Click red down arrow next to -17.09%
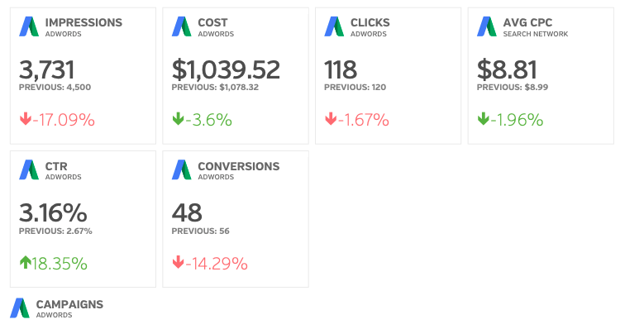 pyautogui.click(x=26, y=119)
